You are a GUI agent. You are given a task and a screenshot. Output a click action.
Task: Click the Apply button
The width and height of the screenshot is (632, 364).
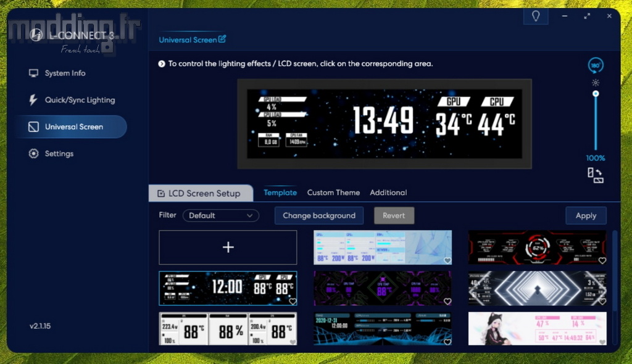586,215
